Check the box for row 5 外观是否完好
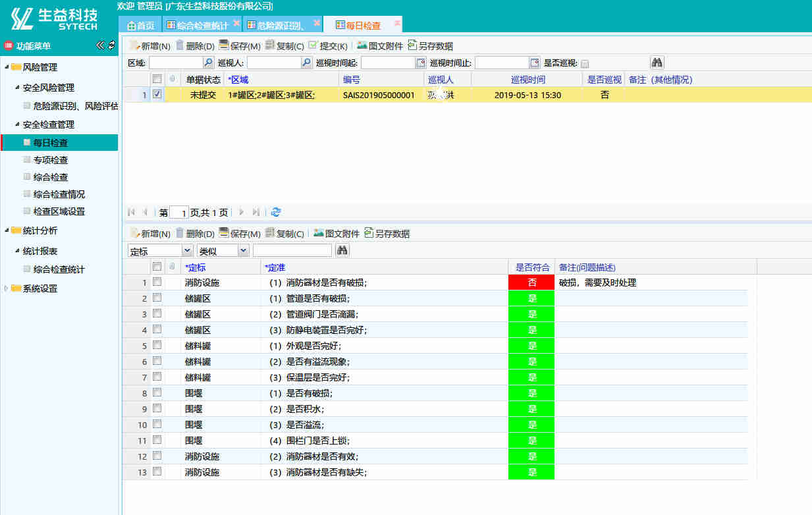Screen dimensions: 812x515 pyautogui.click(x=157, y=345)
